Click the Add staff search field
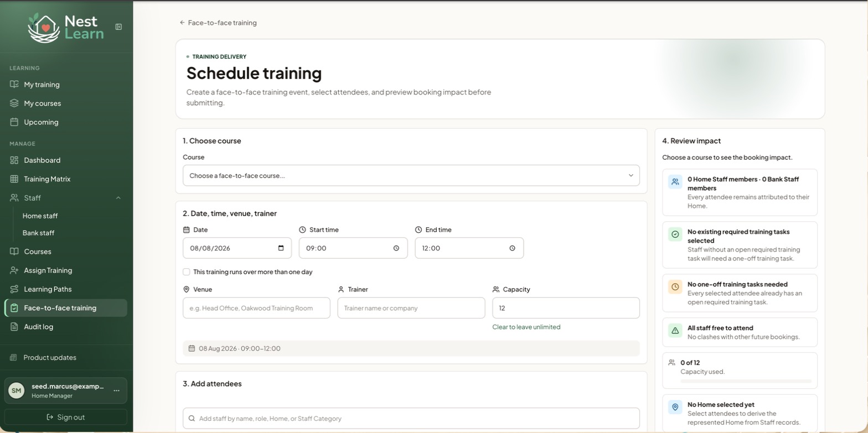Image resolution: width=868 pixels, height=433 pixels. click(x=411, y=419)
